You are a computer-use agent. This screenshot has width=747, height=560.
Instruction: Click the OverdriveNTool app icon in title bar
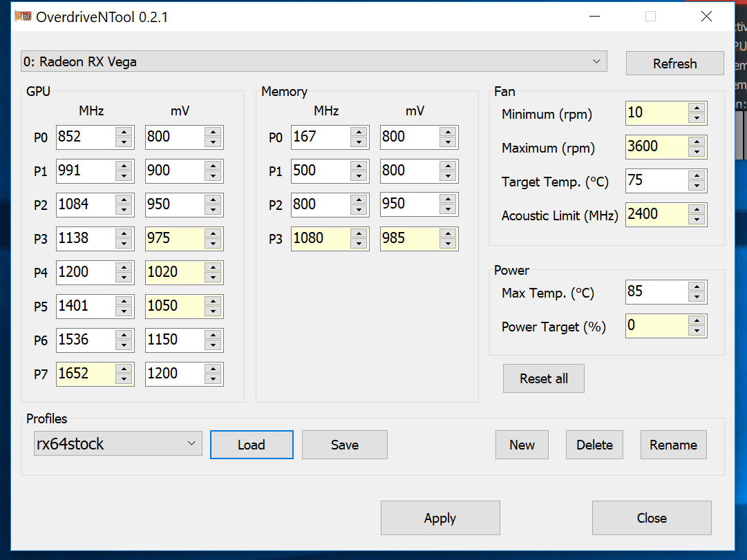point(23,17)
